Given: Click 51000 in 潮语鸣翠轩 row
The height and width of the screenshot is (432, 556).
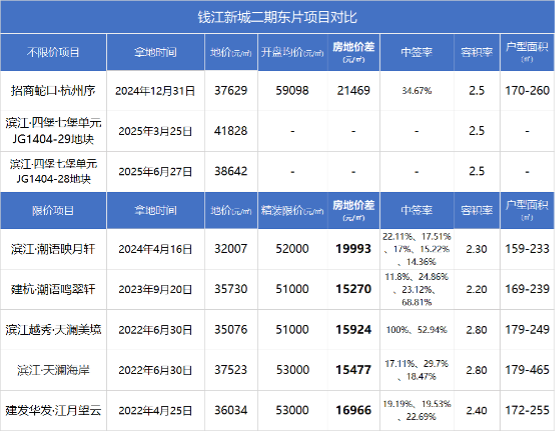Looking at the screenshot, I should pyautogui.click(x=293, y=289).
